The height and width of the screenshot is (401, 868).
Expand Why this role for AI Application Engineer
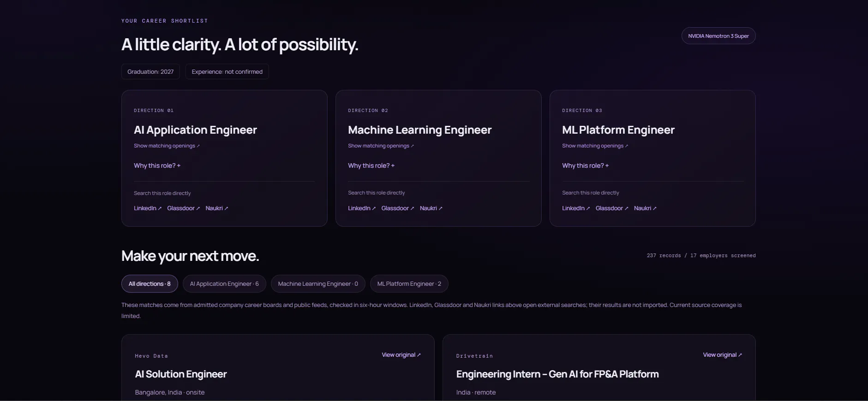tap(157, 165)
